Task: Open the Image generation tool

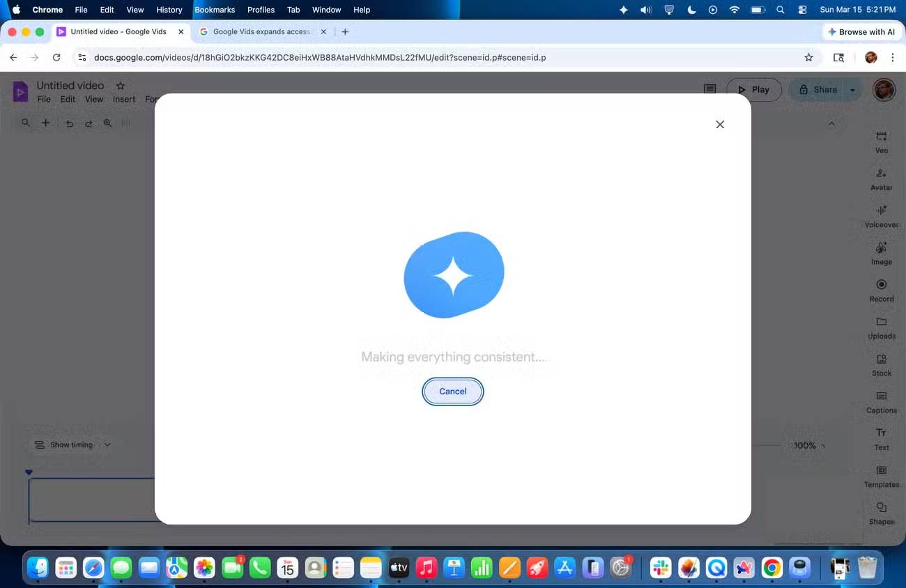Action: click(x=881, y=253)
